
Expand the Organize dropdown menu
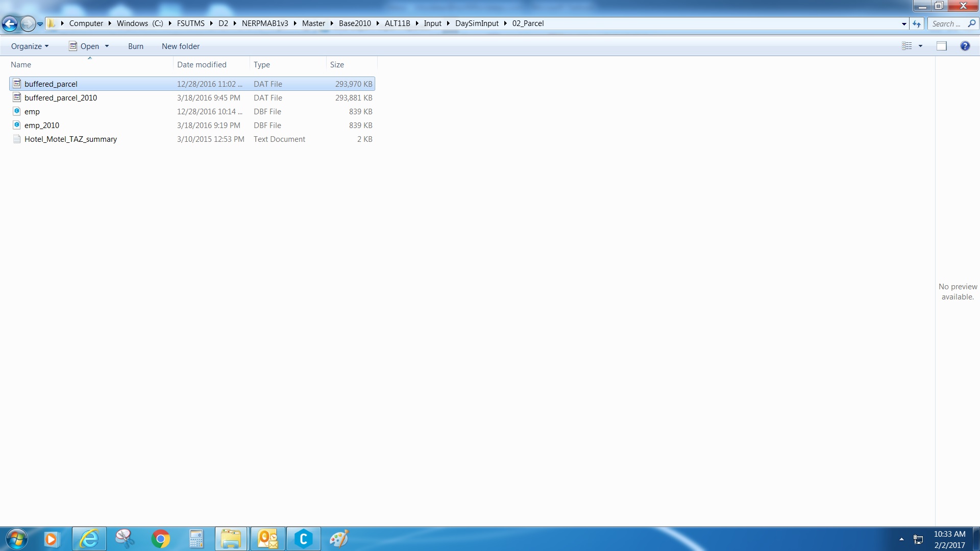pyautogui.click(x=30, y=46)
